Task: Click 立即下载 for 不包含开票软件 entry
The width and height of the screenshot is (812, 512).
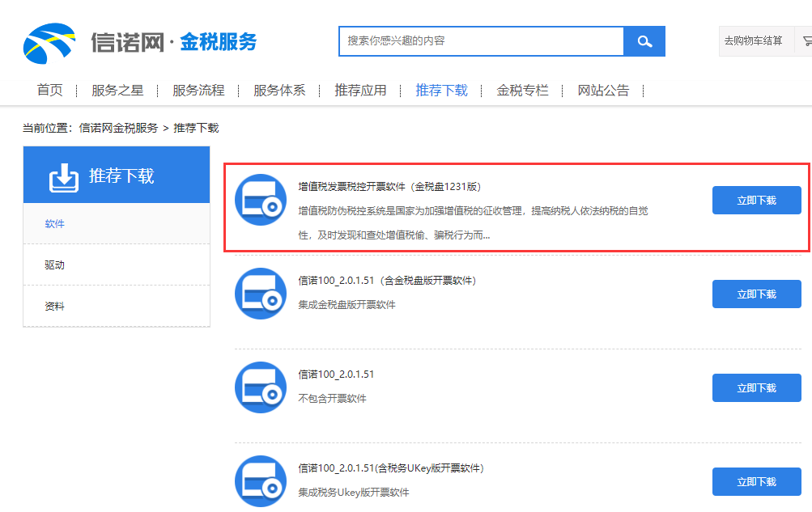Action: 757,388
